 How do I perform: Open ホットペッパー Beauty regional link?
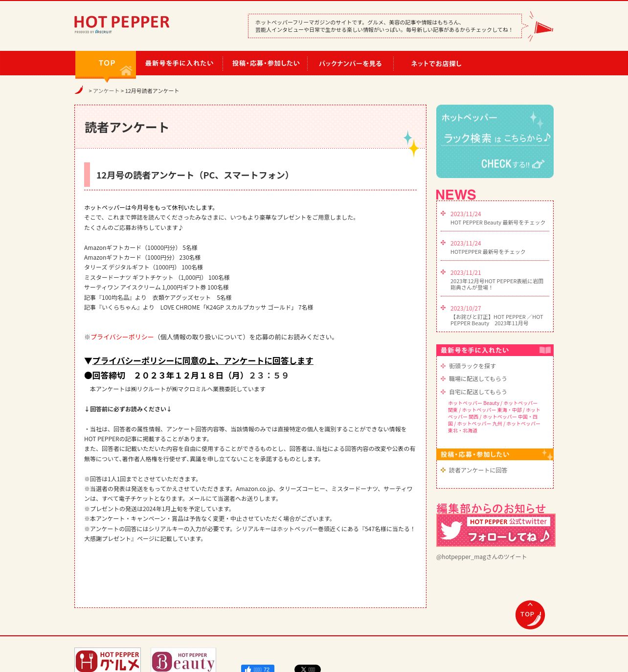[473, 403]
